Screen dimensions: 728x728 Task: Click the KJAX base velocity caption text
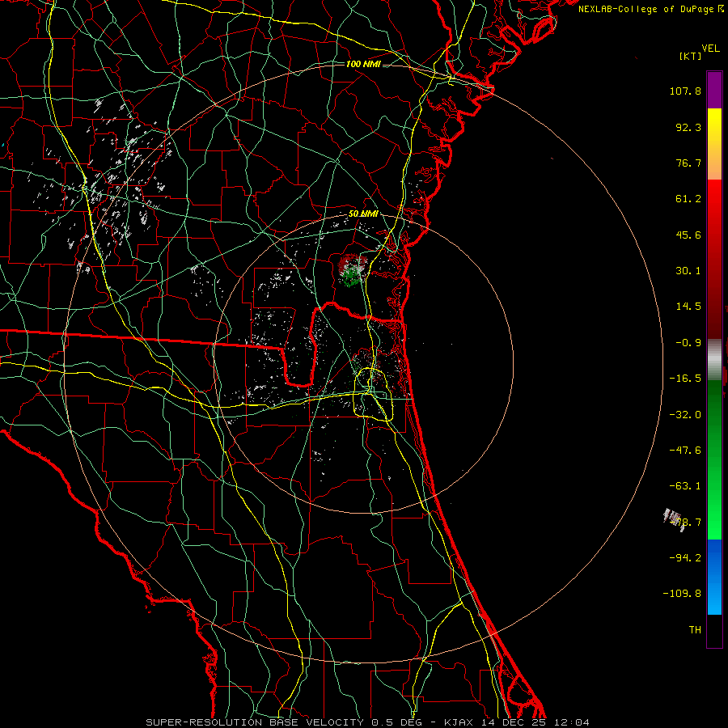click(x=368, y=722)
